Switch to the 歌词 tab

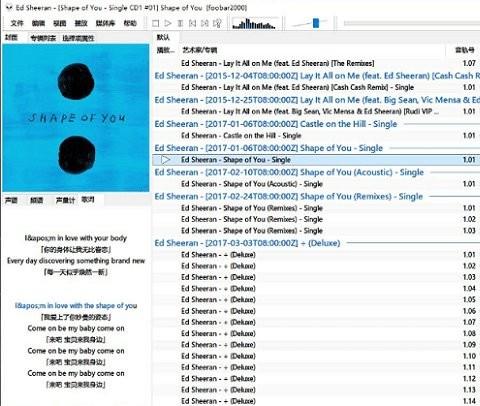coord(88,200)
